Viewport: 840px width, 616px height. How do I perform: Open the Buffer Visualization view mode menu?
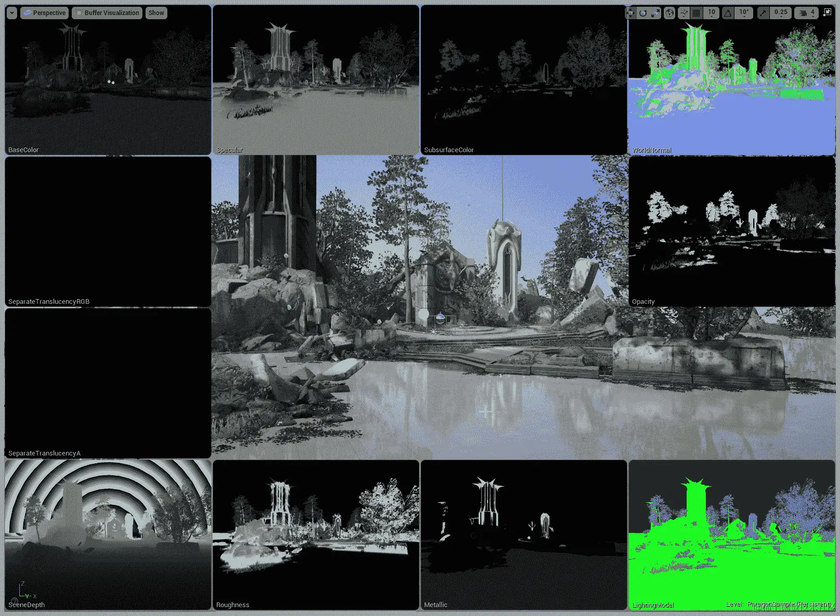click(107, 13)
